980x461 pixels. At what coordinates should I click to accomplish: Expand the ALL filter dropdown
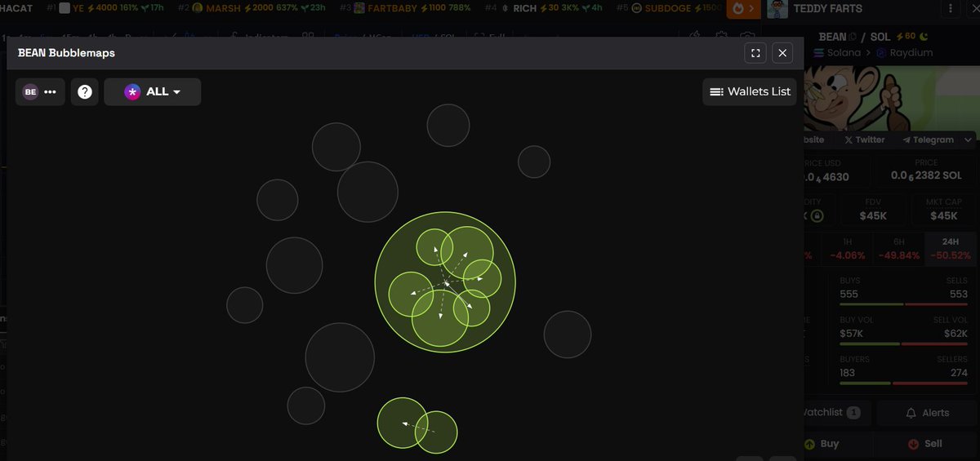pyautogui.click(x=152, y=91)
